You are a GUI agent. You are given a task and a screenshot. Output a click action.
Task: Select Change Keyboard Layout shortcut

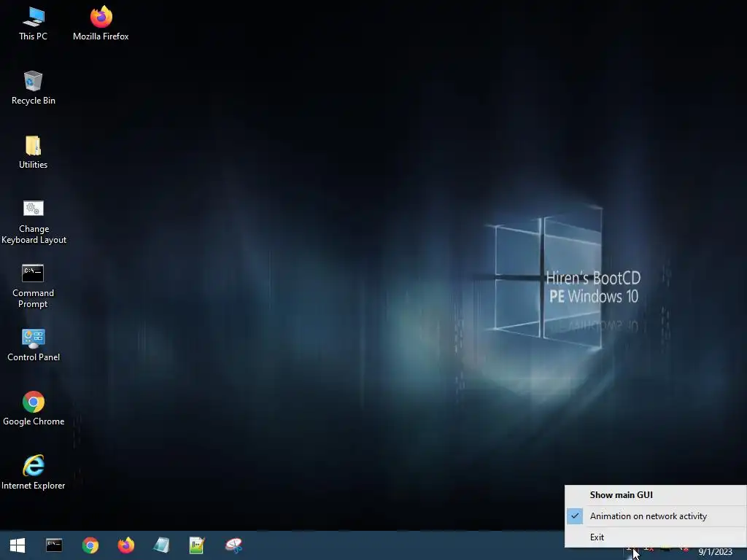pyautogui.click(x=34, y=222)
